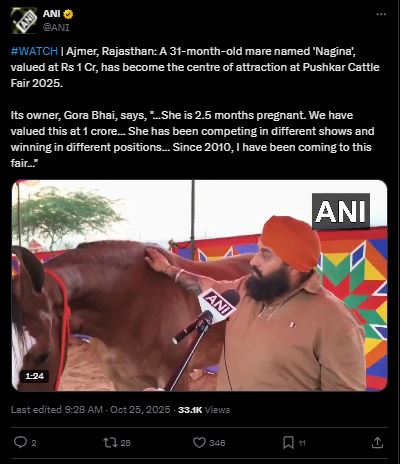This screenshot has width=400, height=464.
Task: Open the reply comment icon
Action: tap(20, 443)
